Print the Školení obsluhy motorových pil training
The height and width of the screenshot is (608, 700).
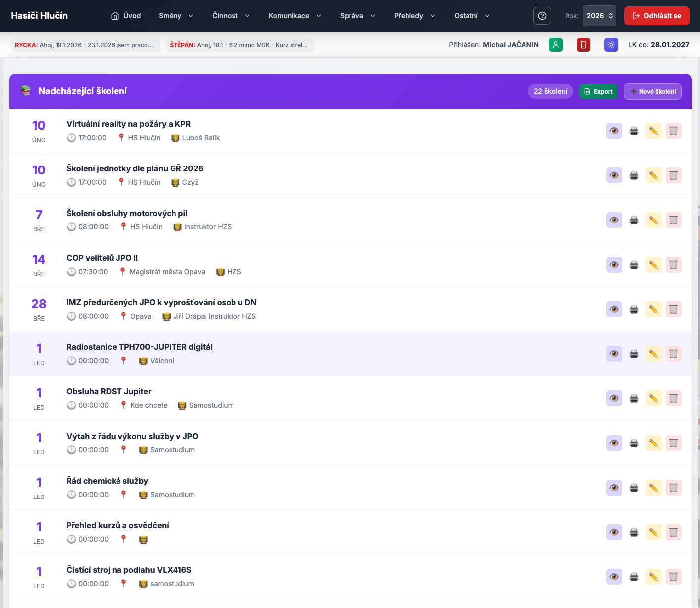(634, 220)
